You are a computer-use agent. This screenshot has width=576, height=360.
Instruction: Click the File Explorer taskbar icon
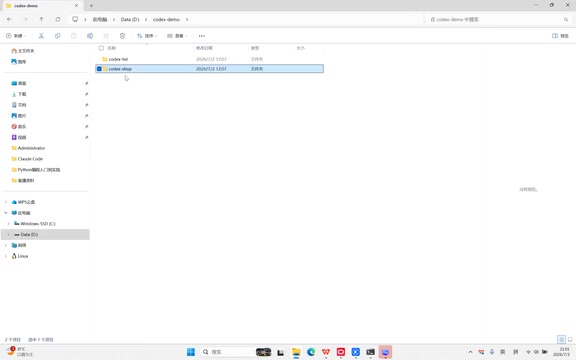tap(296, 352)
